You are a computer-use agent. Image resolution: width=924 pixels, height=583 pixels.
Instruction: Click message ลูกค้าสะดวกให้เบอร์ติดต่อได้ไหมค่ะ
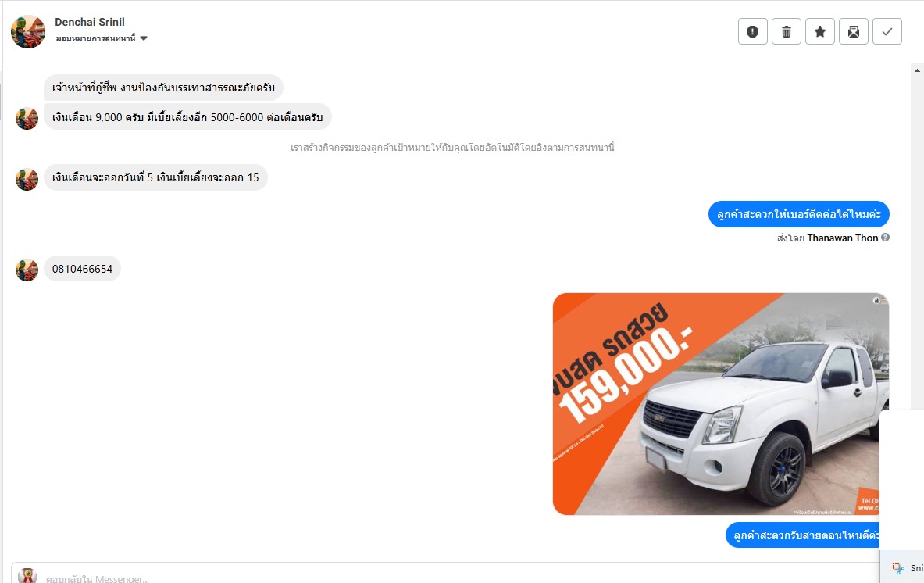click(x=798, y=214)
